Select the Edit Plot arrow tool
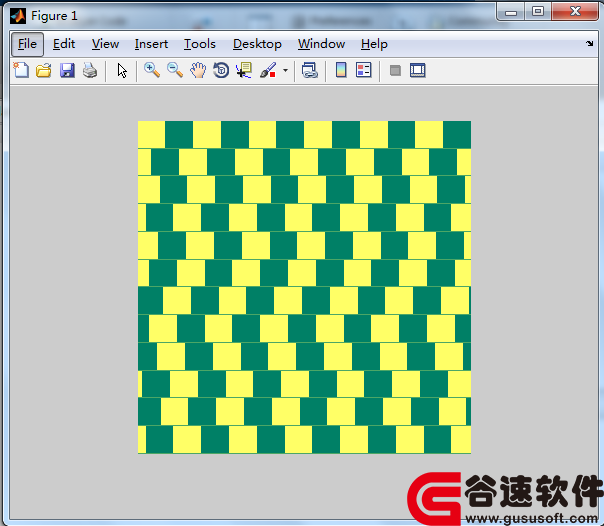Image resolution: width=604 pixels, height=526 pixels. (x=122, y=71)
